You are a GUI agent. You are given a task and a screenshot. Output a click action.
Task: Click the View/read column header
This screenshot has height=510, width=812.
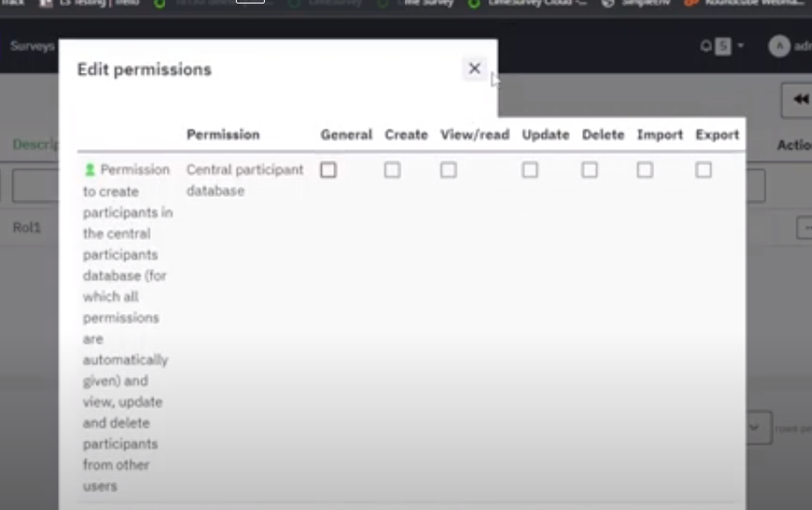click(475, 134)
